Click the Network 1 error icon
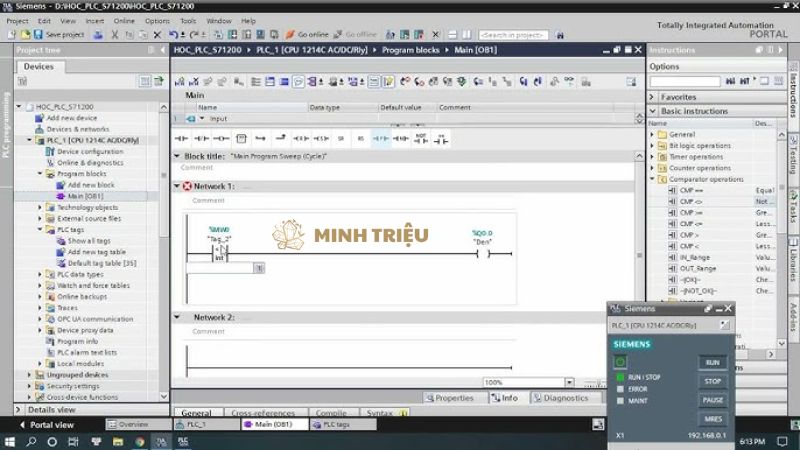Viewport: 800px width, 450px height. click(187, 186)
